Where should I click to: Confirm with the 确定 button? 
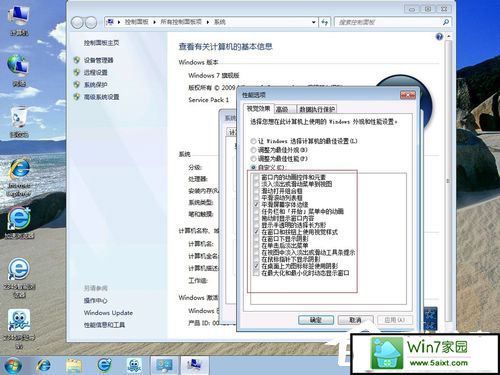coord(316,320)
